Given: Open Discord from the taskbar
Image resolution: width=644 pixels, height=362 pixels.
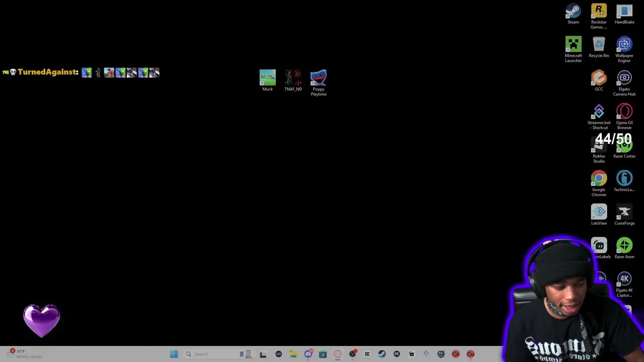Looking at the screenshot, I should (x=308, y=354).
